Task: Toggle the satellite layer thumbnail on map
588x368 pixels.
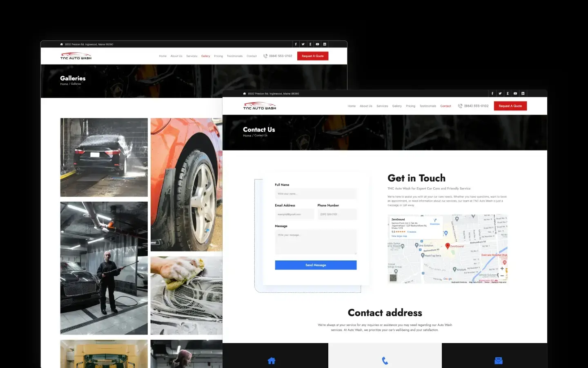Action: coord(393,278)
